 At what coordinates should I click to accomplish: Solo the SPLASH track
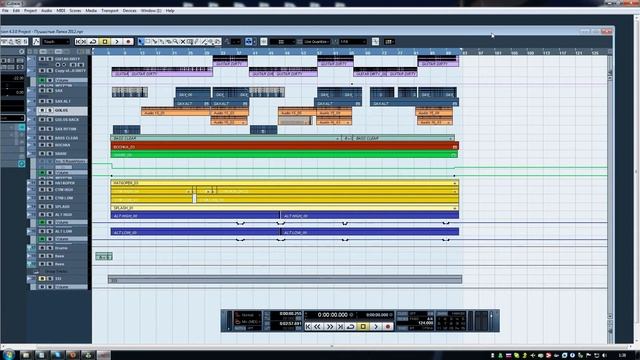coord(49,207)
